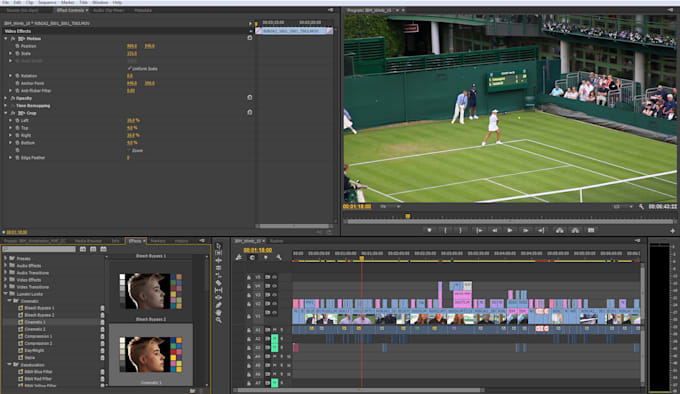This screenshot has height=394, width=680.
Task: Select Bleach Bypass 1 preset in list
Action: pyautogui.click(x=39, y=308)
